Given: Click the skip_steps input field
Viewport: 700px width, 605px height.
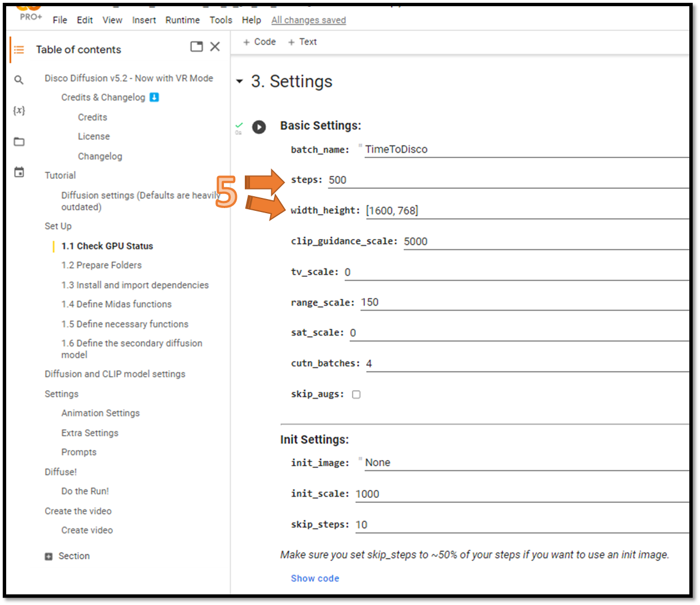Looking at the screenshot, I should point(522,524).
